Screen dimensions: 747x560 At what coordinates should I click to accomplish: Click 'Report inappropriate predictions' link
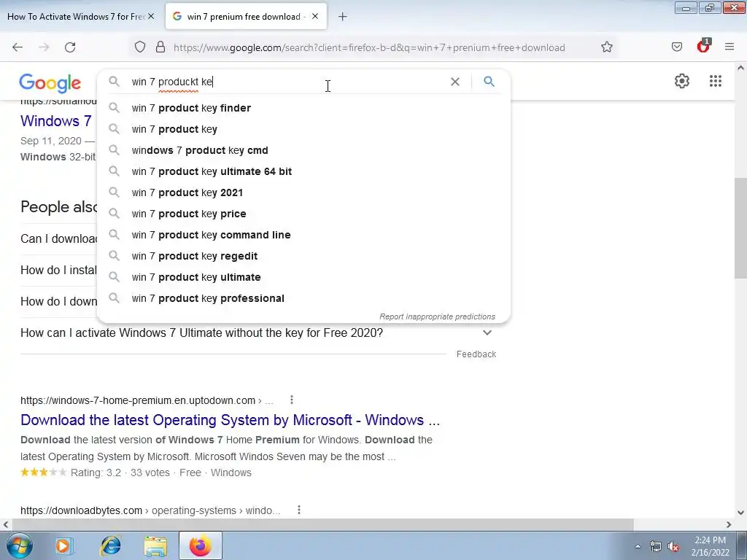pos(438,316)
